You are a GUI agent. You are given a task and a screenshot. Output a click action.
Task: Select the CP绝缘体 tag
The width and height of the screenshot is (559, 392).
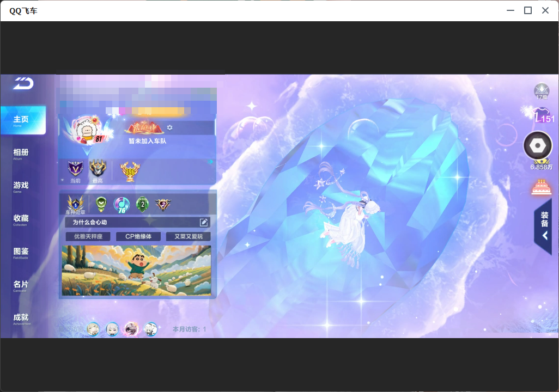(x=138, y=236)
